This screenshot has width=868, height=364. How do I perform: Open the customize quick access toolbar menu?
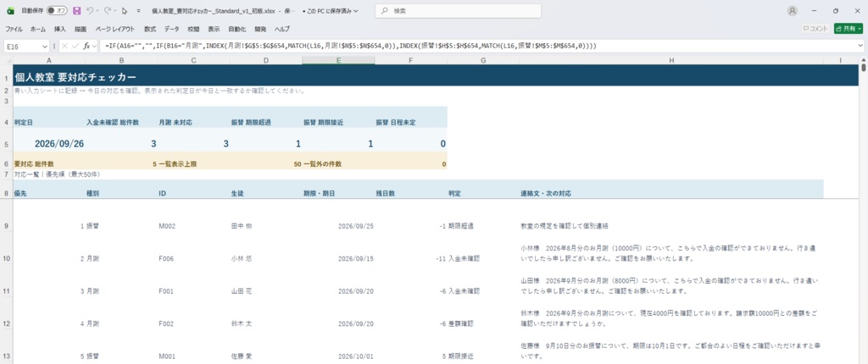(138, 10)
